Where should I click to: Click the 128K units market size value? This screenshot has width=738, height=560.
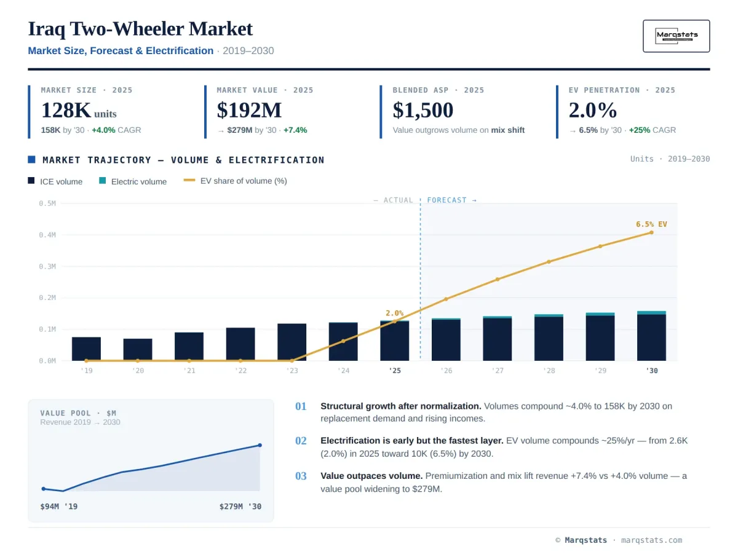[x=79, y=110]
